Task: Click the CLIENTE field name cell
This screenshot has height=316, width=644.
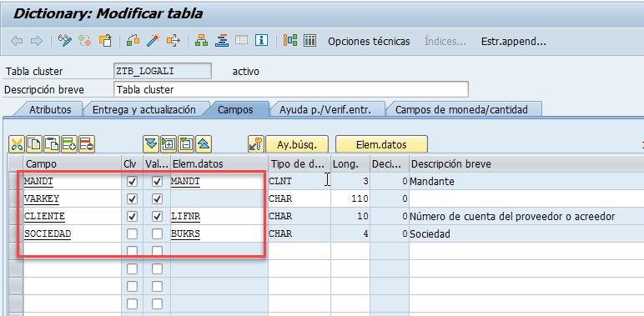Action: [x=72, y=216]
